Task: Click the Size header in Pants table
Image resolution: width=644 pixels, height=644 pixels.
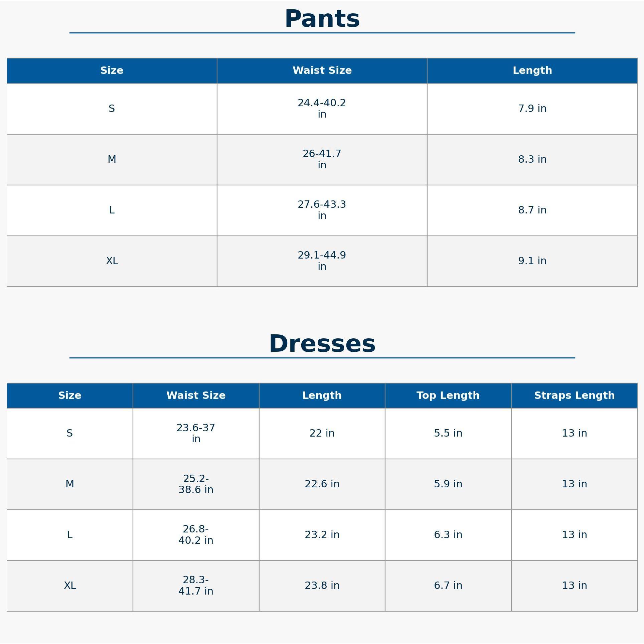Action: [x=112, y=70]
